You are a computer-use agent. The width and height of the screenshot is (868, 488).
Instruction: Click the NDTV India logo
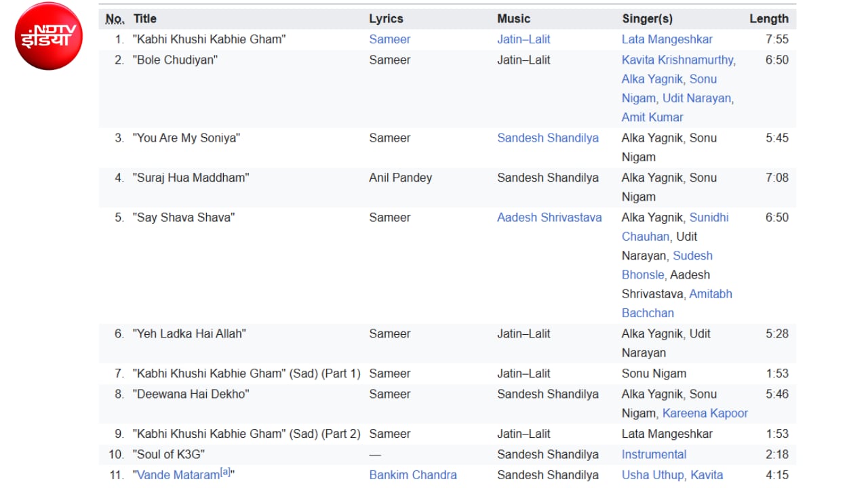[48, 36]
